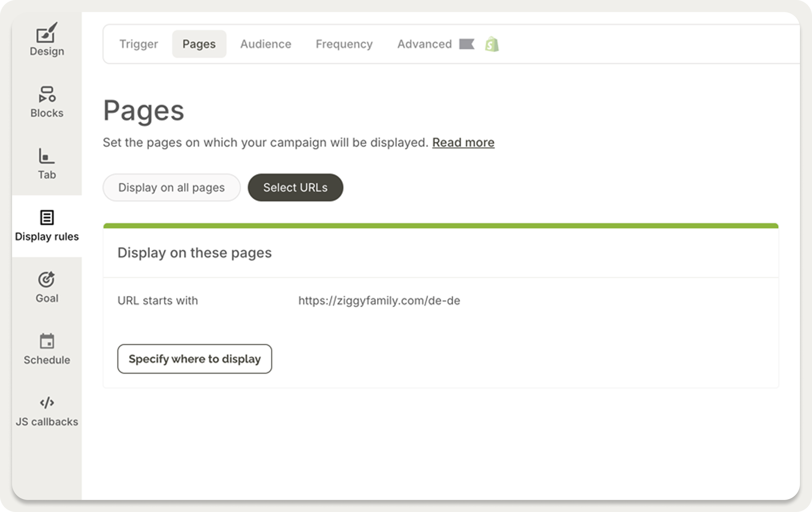The width and height of the screenshot is (812, 512).
Task: Select the Pages tab
Action: pyautogui.click(x=199, y=44)
